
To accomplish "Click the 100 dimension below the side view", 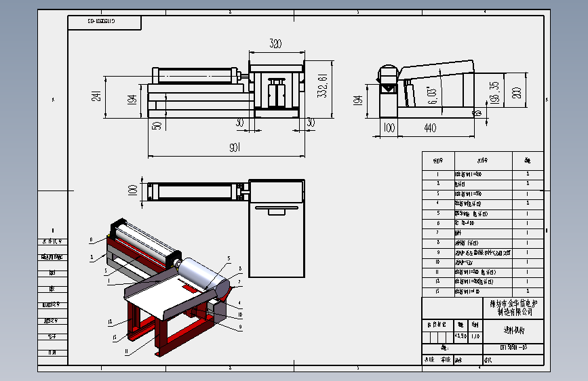I will [389, 128].
